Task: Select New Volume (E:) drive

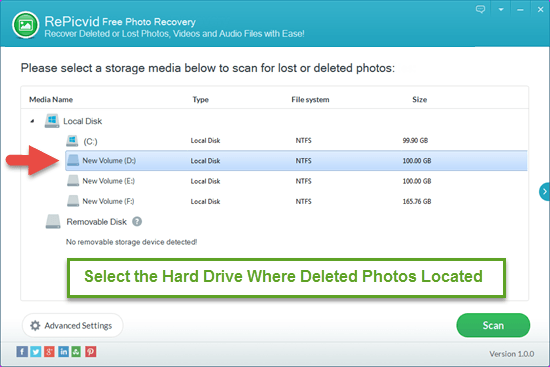Action: 296,181
